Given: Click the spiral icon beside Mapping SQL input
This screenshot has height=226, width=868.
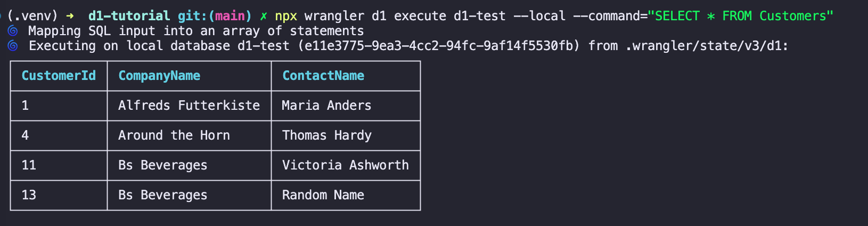Looking at the screenshot, I should 13,31.
